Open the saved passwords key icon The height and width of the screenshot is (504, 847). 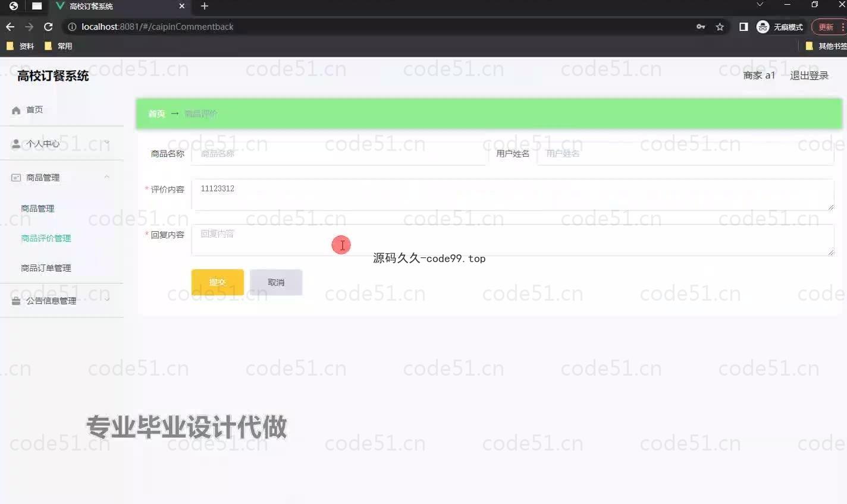[701, 27]
